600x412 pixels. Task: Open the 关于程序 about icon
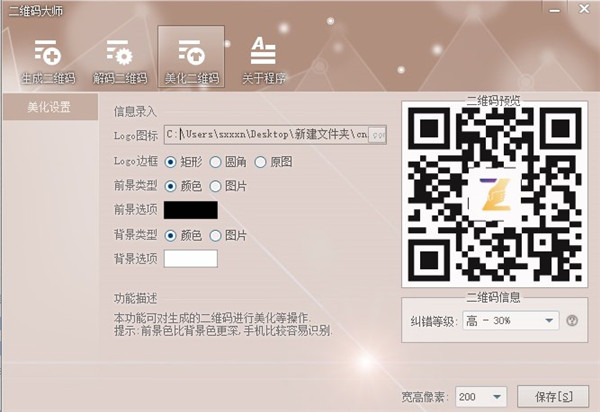pos(264,61)
